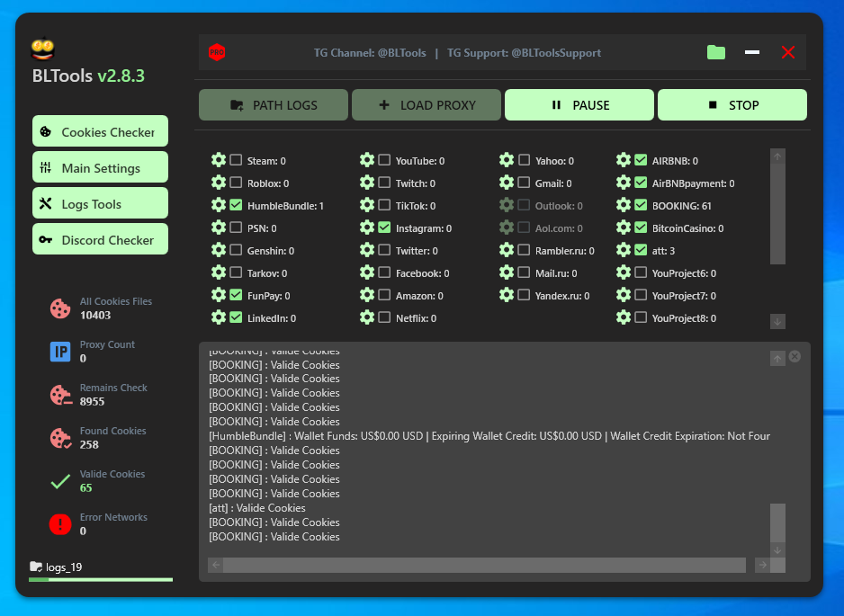This screenshot has width=844, height=616.
Task: Open settings gear for Twitter
Action: (367, 250)
